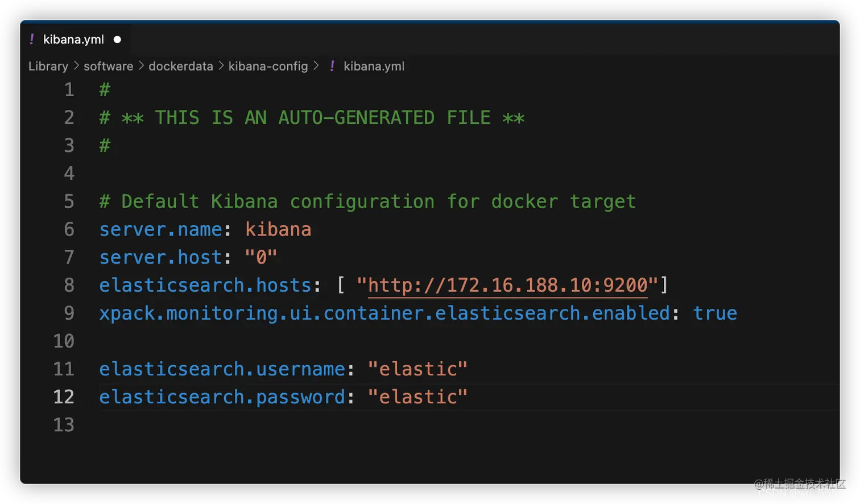Click the elasticsearch.username key
Viewport: 860px width, 504px height.
click(222, 369)
